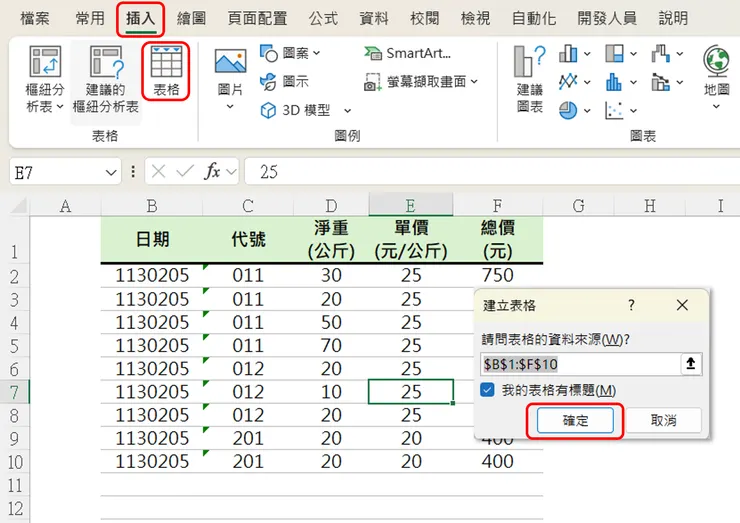Screen dimensions: 740x523
Task: Click the 地圖 map chart icon
Action: tap(716, 61)
